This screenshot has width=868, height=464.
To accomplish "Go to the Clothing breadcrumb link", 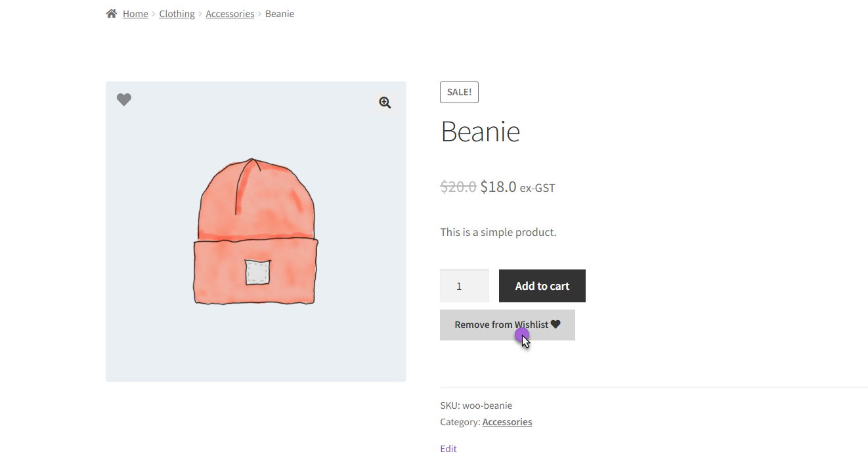I will (177, 14).
